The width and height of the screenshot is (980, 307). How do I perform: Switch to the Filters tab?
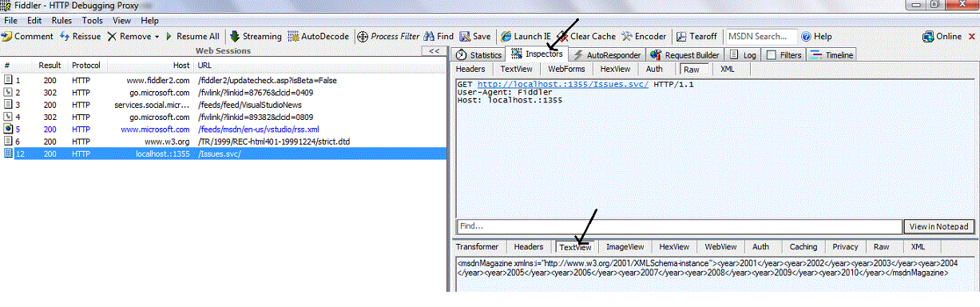[784, 55]
